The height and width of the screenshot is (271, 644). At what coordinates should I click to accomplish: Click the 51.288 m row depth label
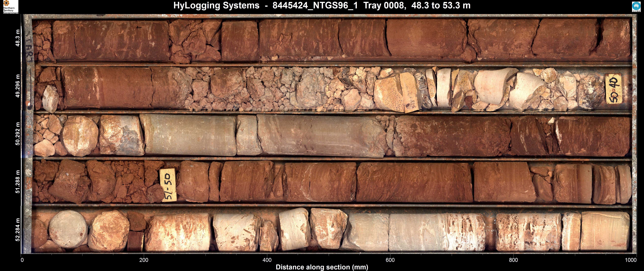point(18,182)
